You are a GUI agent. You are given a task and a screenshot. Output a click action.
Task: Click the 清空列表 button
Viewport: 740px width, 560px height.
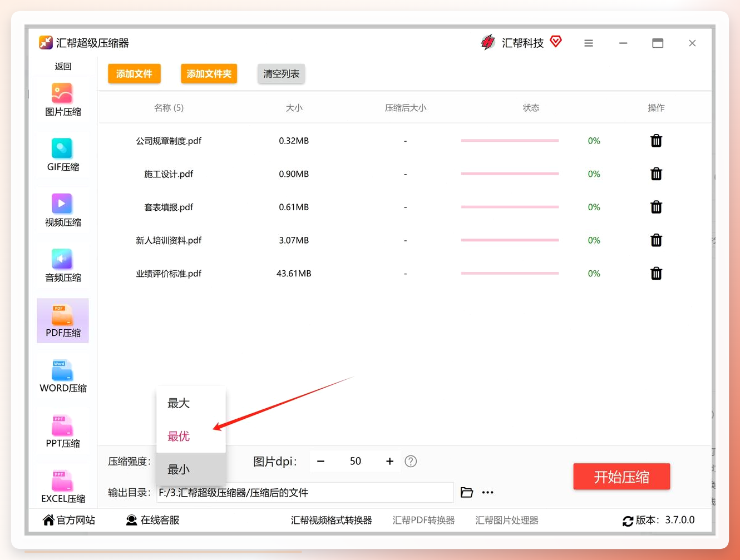[281, 74]
